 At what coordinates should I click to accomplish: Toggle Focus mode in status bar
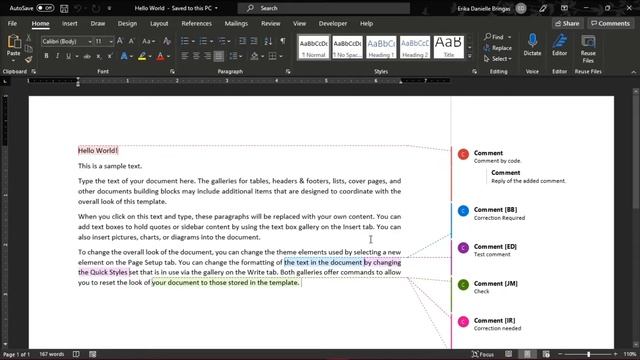tap(482, 354)
